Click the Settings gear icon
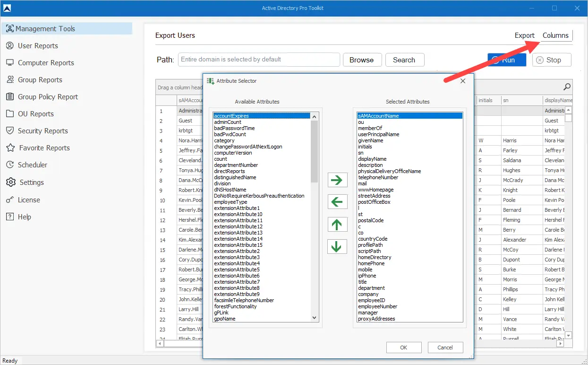This screenshot has width=588, height=365. (10, 182)
